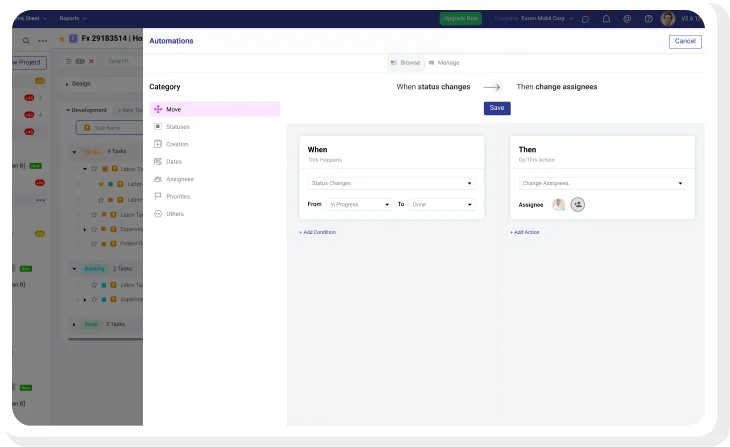Click the add assignee person icon
The image size is (730, 447).
tap(578, 204)
